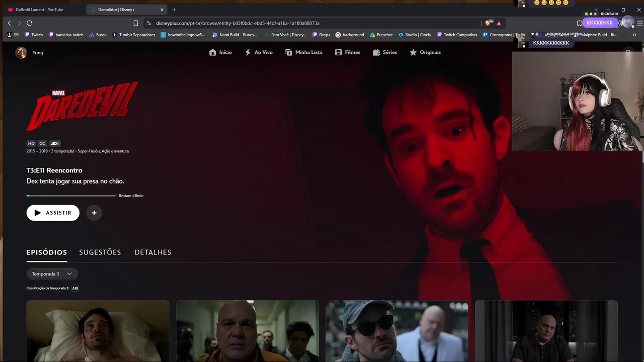Open the Twitch Campanhas bookmark
Image resolution: width=644 pixels, height=362 pixels.
pyautogui.click(x=457, y=35)
